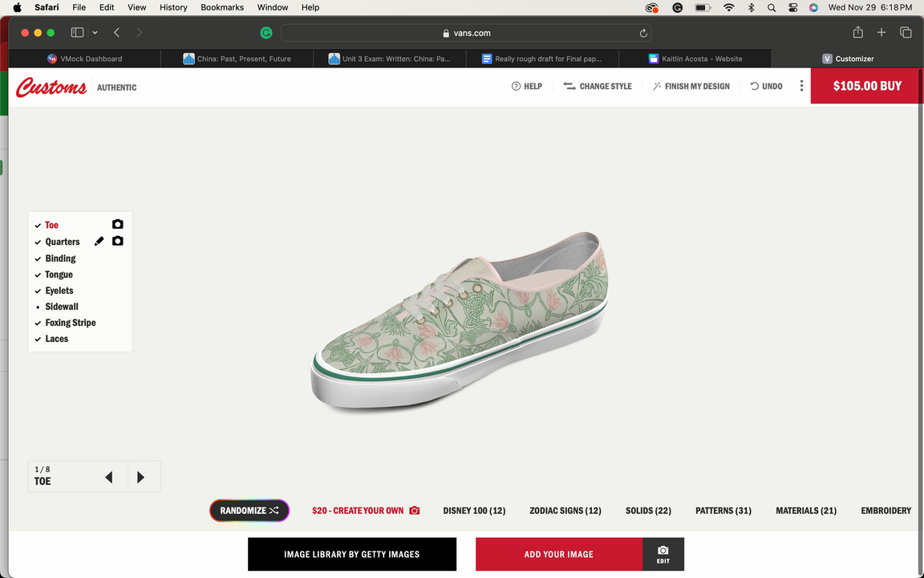
Task: Expand the Solids (22) category
Action: tap(648, 511)
